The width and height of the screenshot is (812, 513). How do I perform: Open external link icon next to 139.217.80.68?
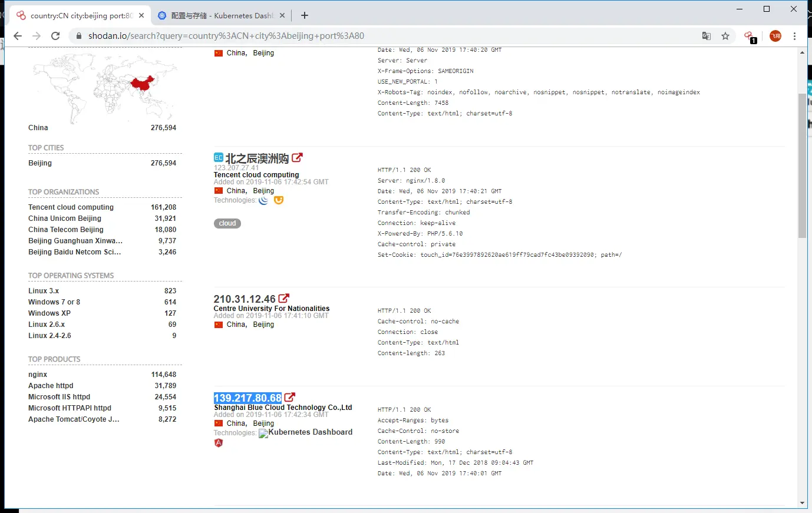pos(290,398)
